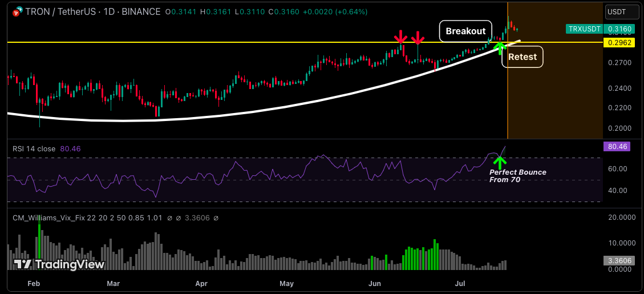Click the Mar label on time axis
The image size is (644, 294).
(x=113, y=283)
